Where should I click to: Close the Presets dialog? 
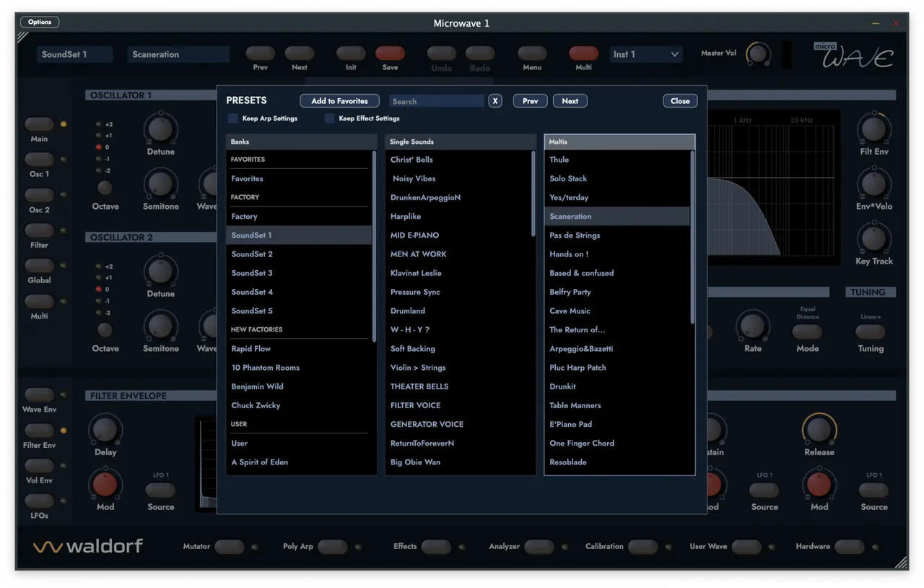680,101
